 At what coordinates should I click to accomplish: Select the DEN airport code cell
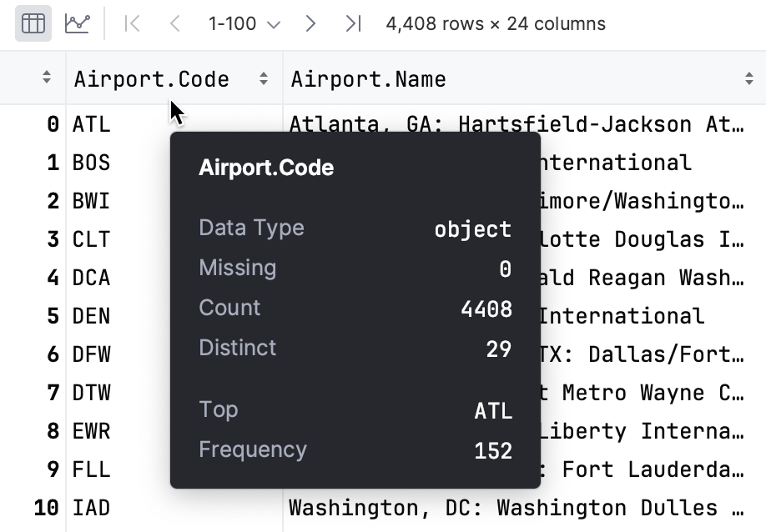[91, 316]
